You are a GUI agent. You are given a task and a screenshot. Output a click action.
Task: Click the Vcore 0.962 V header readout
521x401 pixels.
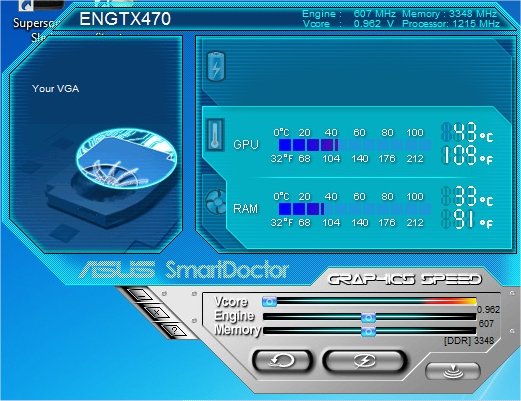click(349, 24)
